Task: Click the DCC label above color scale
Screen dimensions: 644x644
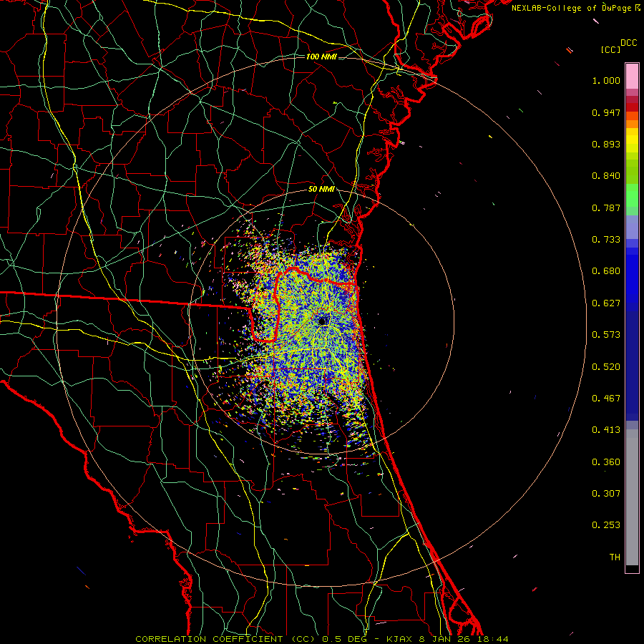Action: [628, 43]
